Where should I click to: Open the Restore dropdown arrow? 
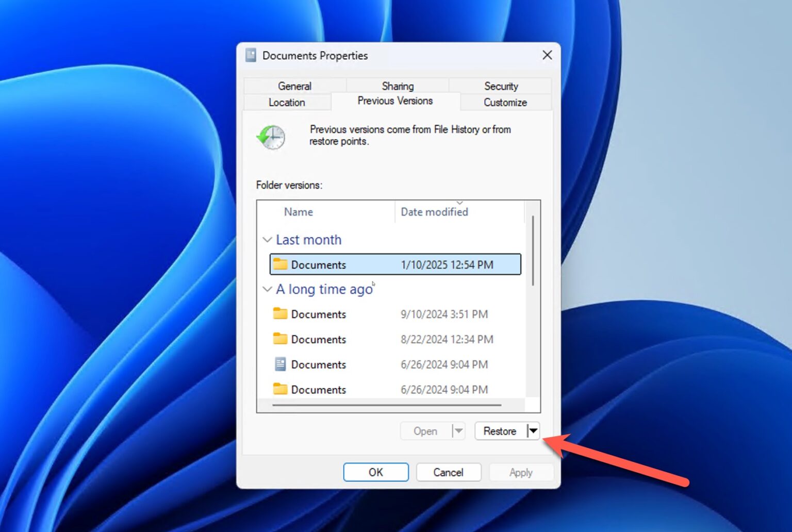534,431
